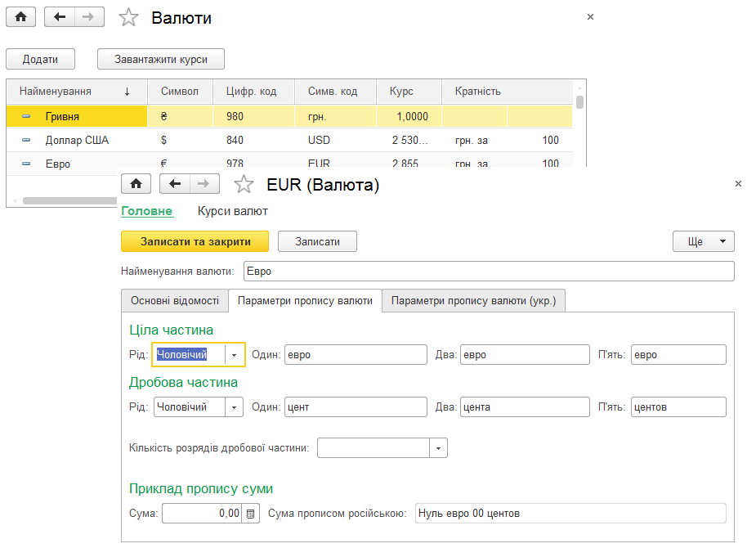Expand the Кількість розрядів дробової частини dropdown

(x=438, y=448)
